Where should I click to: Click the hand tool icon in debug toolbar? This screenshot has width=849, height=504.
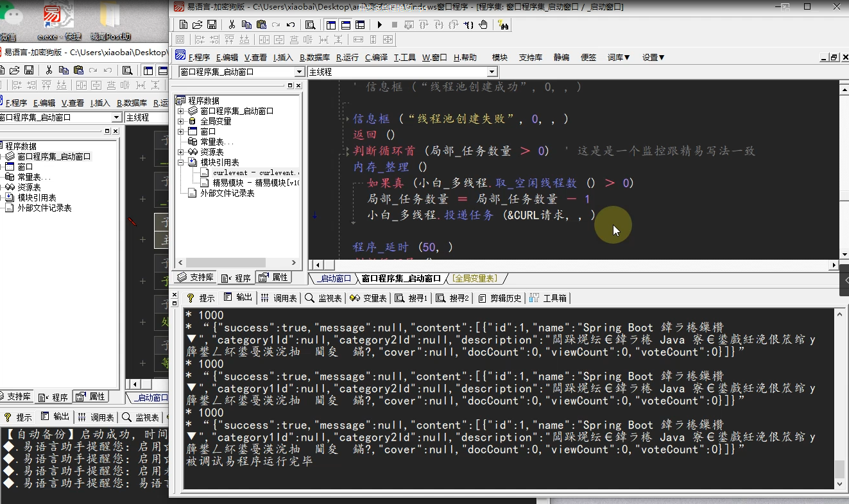click(483, 25)
